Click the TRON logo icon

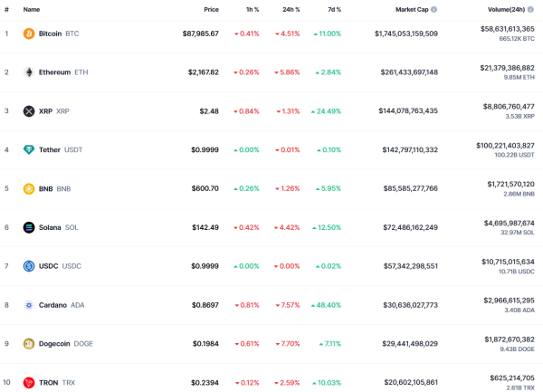point(29,383)
